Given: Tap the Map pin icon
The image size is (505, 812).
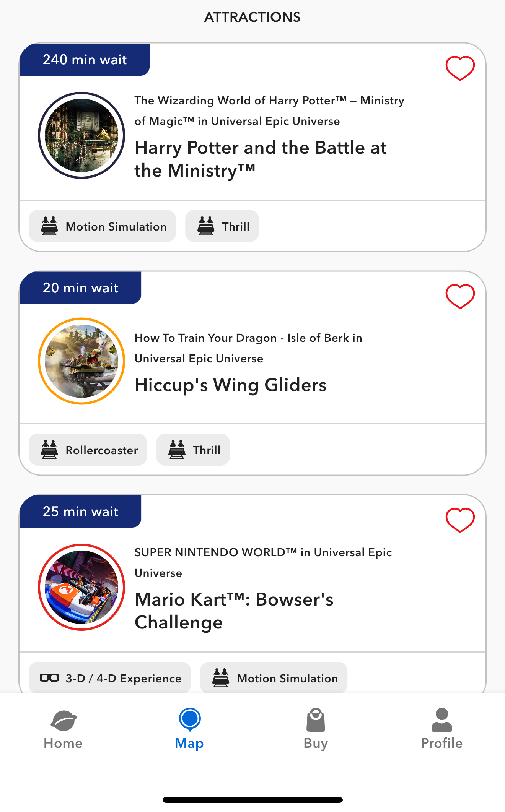Looking at the screenshot, I should click(x=190, y=719).
